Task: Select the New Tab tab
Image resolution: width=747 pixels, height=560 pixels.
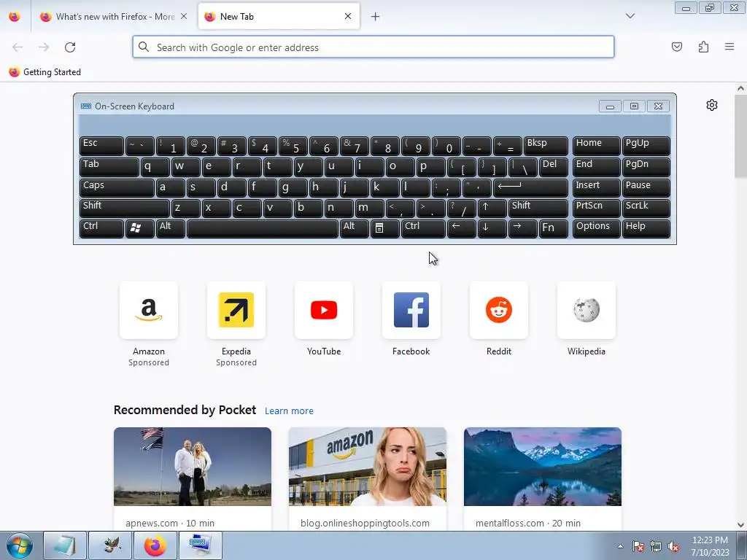Action: (x=279, y=17)
